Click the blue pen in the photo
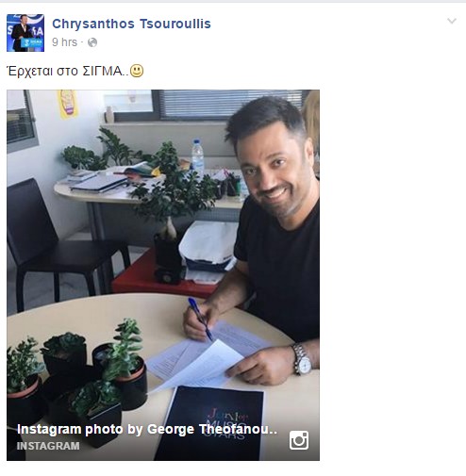The image size is (466, 476). [200, 319]
